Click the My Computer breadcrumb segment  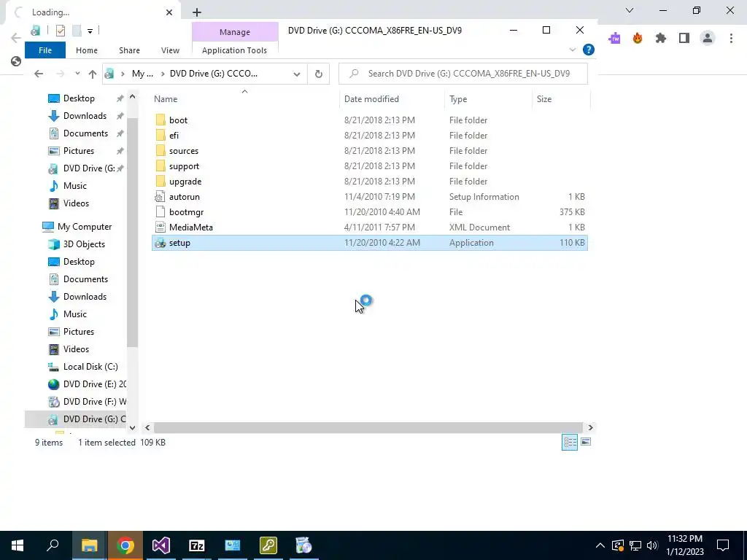pos(142,74)
